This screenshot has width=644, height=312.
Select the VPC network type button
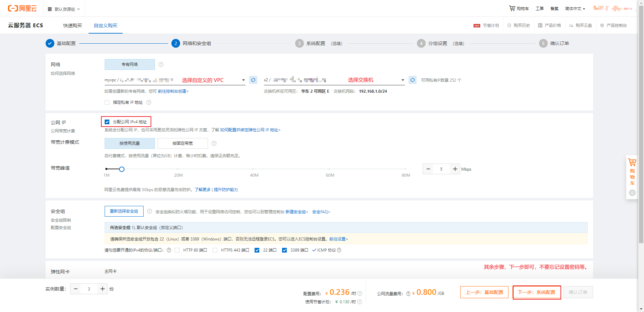click(130, 64)
